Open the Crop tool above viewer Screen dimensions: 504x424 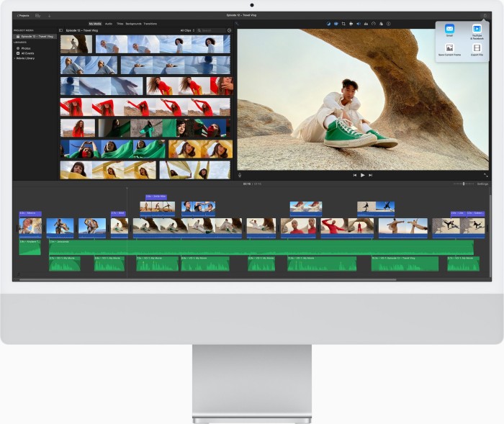pos(343,23)
